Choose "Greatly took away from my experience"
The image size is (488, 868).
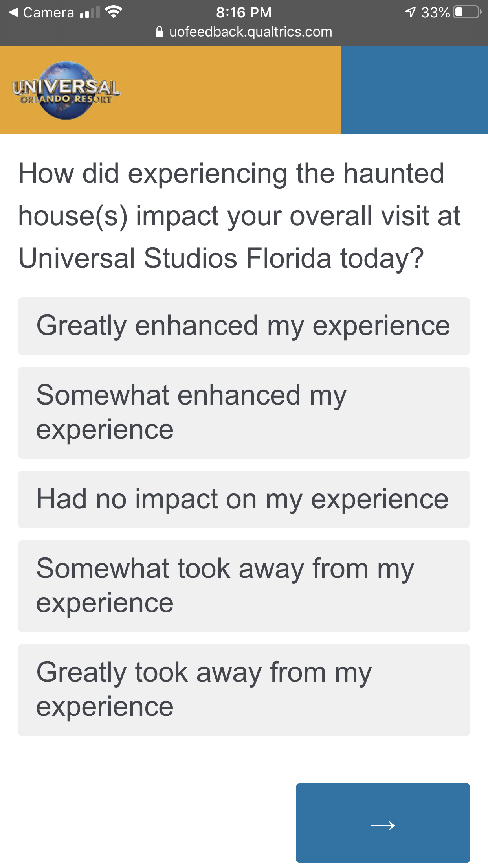[x=244, y=690]
